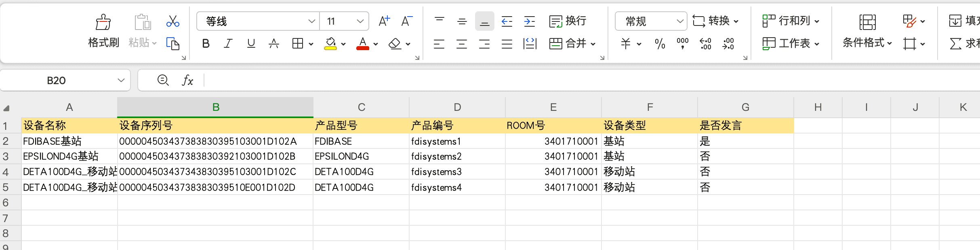
Task: Open the font name dropdown (等线)
Action: point(311,21)
